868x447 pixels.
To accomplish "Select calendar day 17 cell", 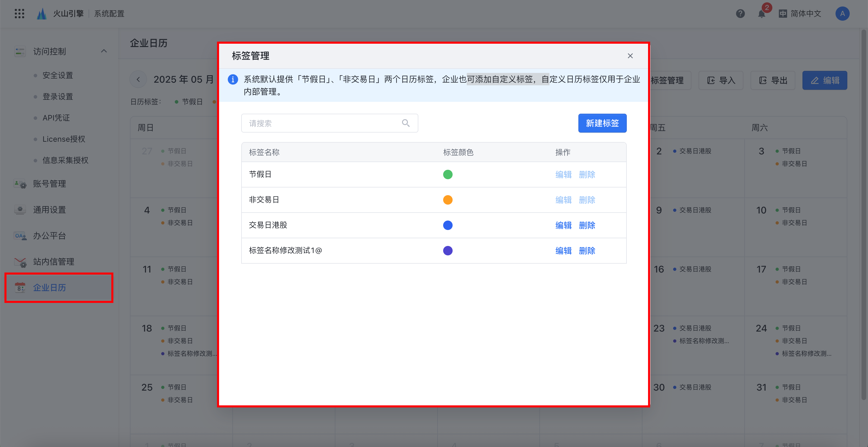I will tap(796, 286).
